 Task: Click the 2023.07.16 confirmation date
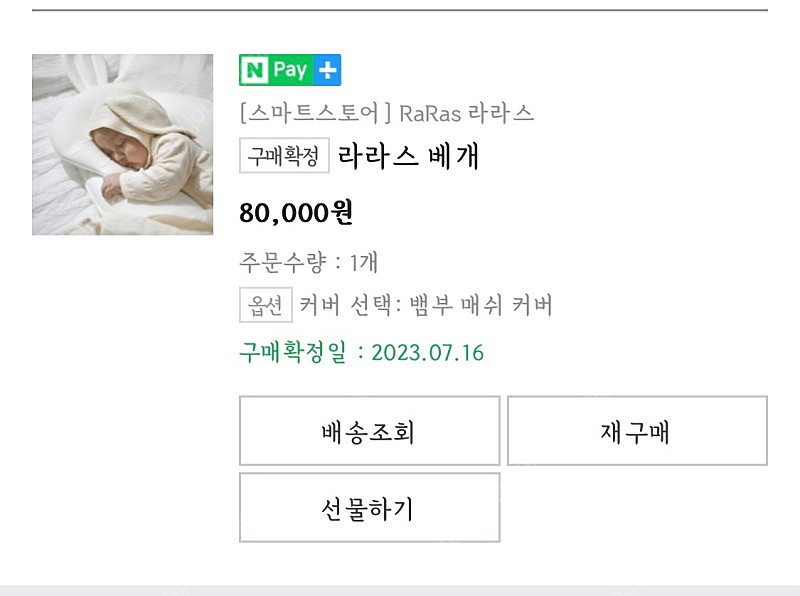click(x=427, y=353)
